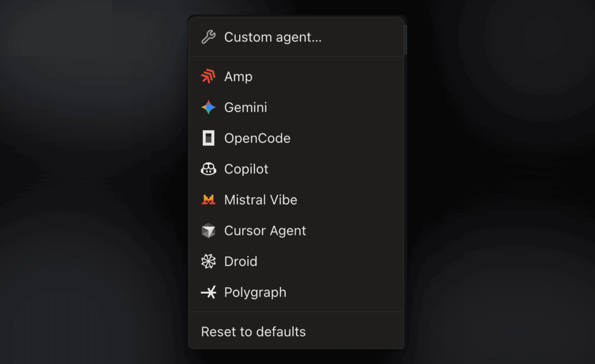Click the red Amp logo icon

208,76
